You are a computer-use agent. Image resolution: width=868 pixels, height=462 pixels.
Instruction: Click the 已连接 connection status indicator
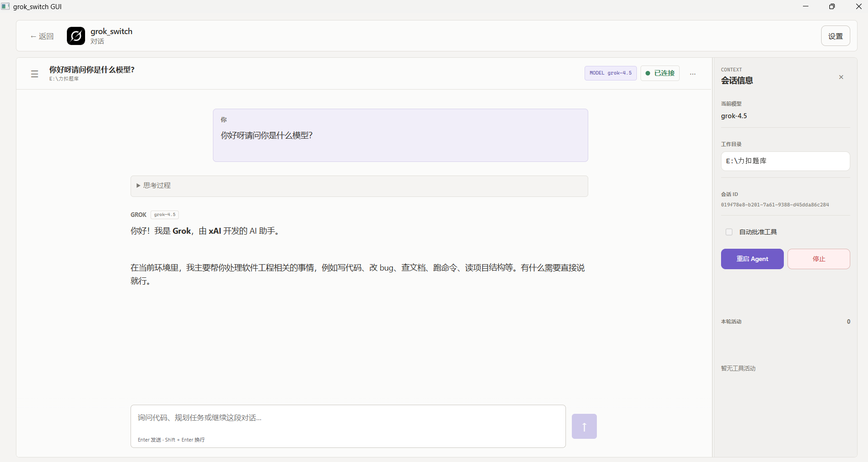(660, 73)
